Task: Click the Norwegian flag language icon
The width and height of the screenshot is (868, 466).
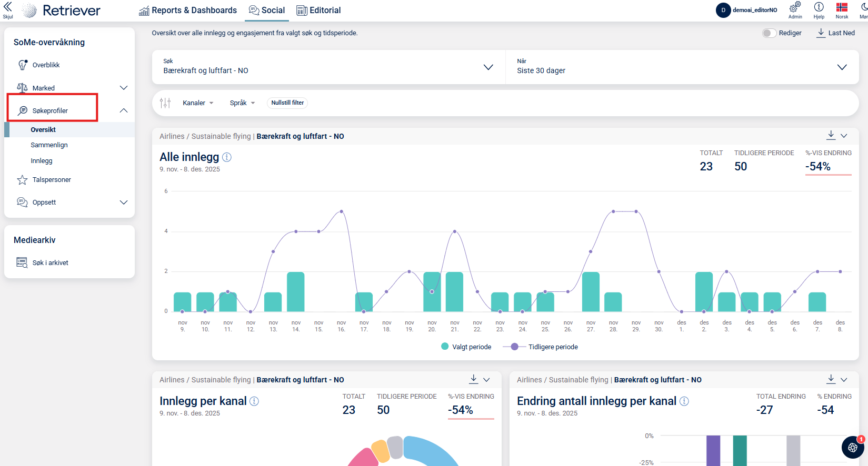Action: [x=842, y=7]
